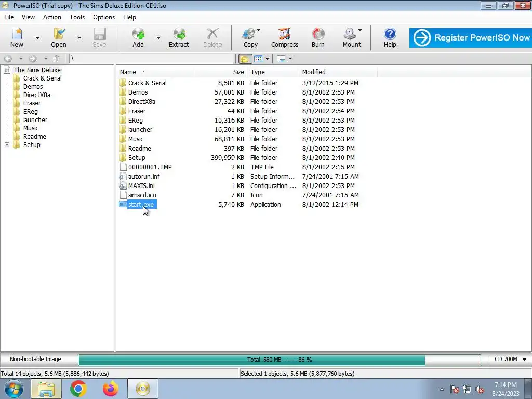The image size is (532, 399).
Task: Click the Burn toolbar icon
Action: (318, 37)
